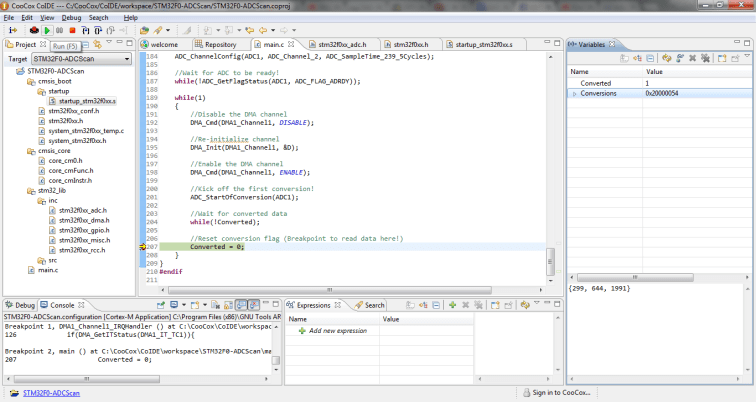Click the Variables panel horizontal scrollbar
The height and width of the screenshot is (402, 756).
(635, 278)
